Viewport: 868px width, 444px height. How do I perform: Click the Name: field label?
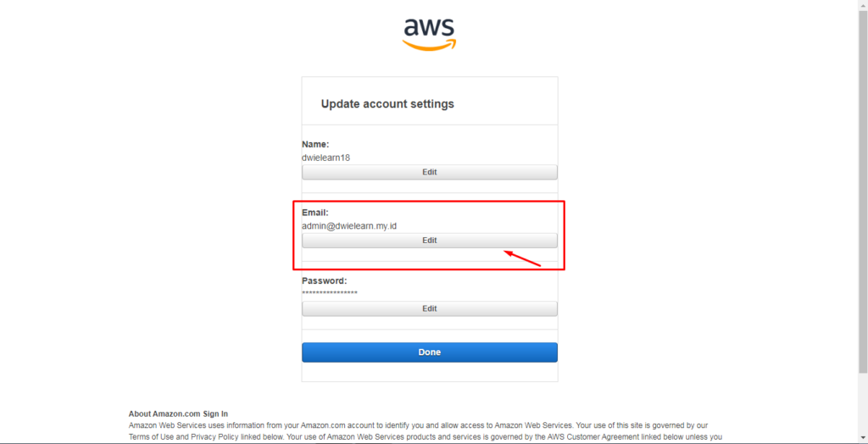point(315,144)
